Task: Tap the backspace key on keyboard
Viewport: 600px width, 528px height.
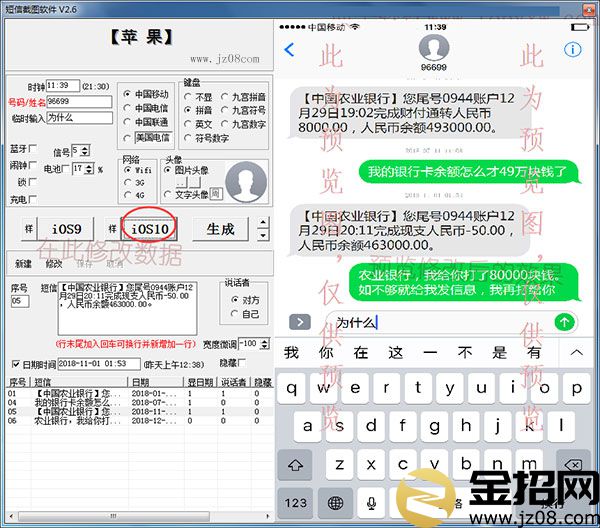Action: 572,464
